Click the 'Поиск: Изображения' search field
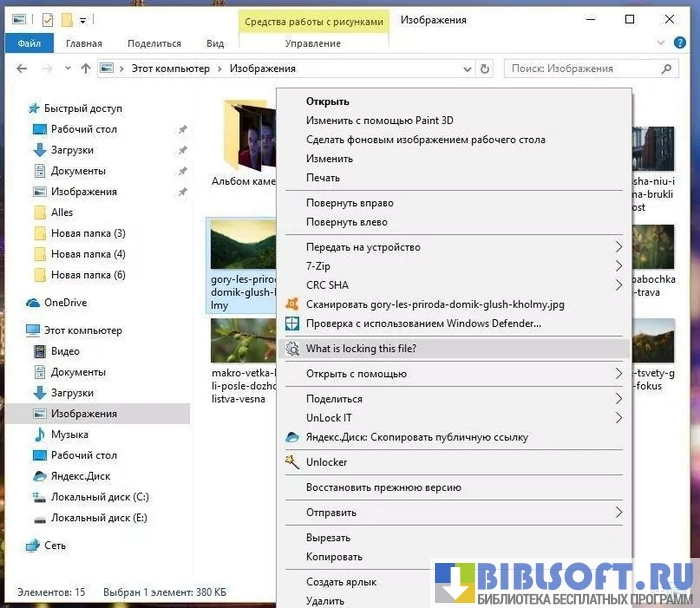Image resolution: width=700 pixels, height=608 pixels. click(x=590, y=69)
